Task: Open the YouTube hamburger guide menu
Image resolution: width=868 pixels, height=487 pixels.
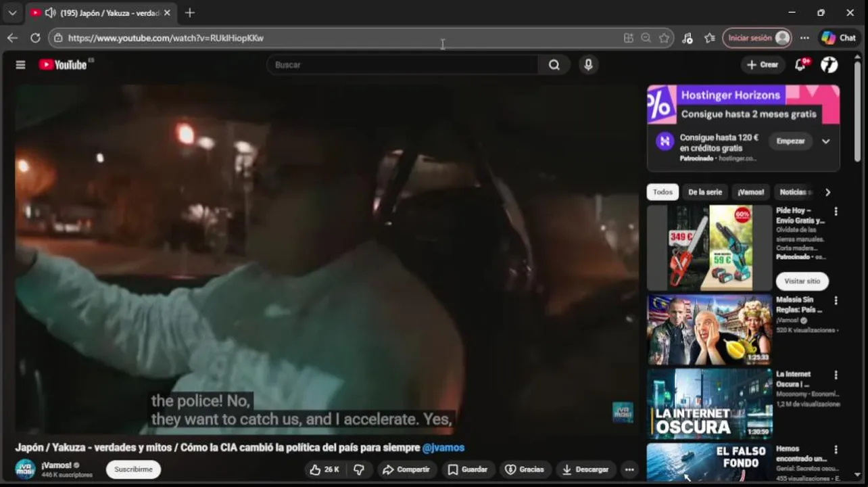Action: click(20, 65)
